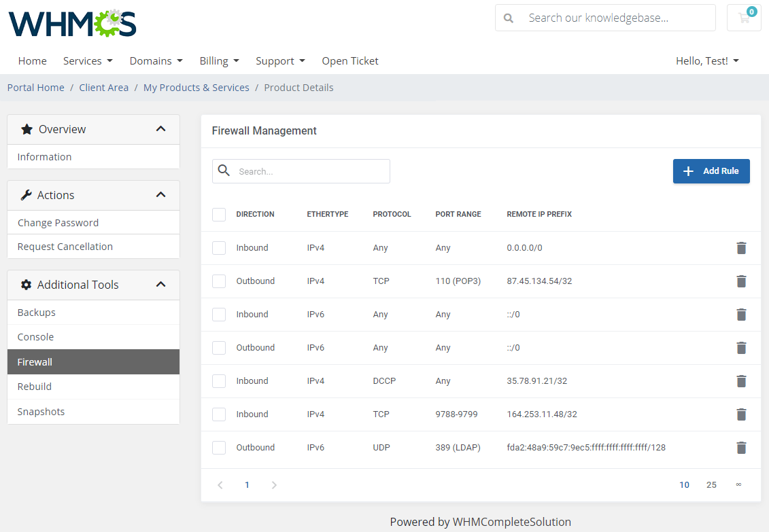
Task: Check the Inbound TCP 9788-9799 rule checkbox
Action: (219, 414)
